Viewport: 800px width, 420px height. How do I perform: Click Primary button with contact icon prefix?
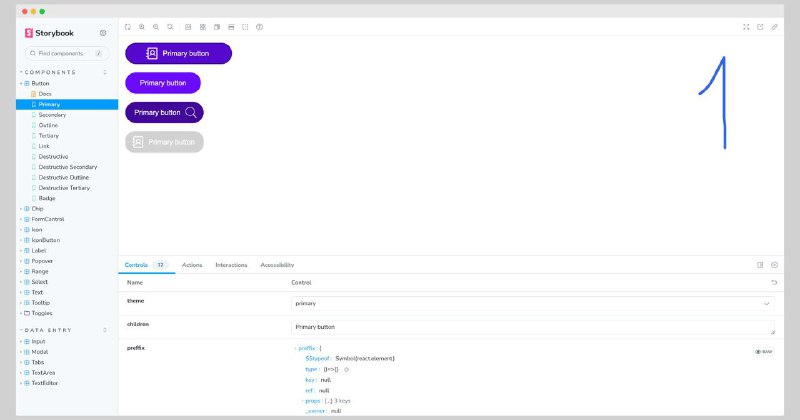[178, 54]
